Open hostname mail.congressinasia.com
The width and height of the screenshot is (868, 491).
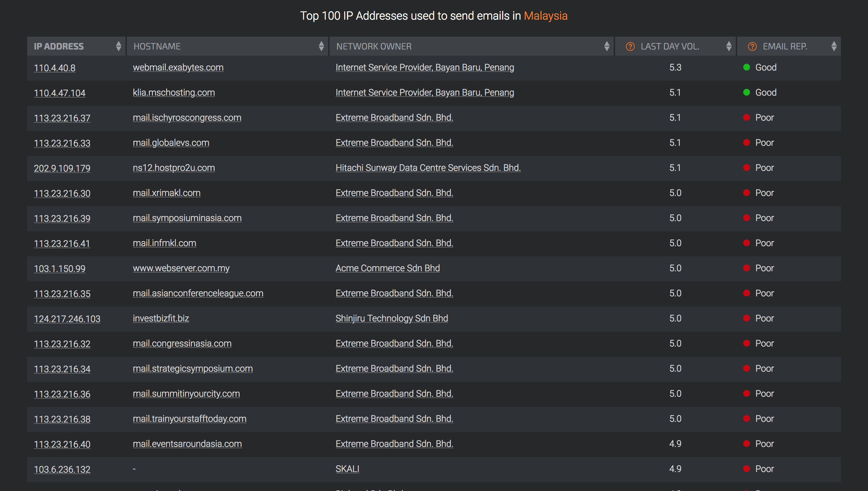click(182, 343)
